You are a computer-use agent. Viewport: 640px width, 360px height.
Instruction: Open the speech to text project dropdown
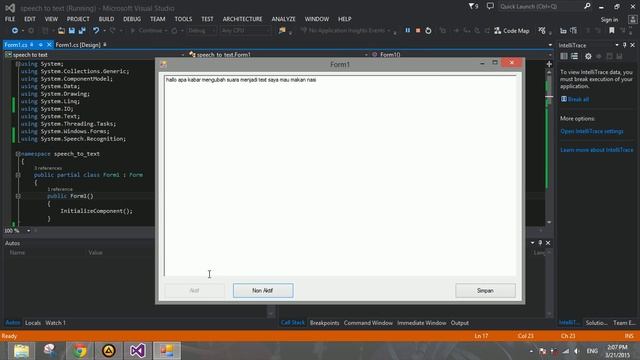pos(95,55)
